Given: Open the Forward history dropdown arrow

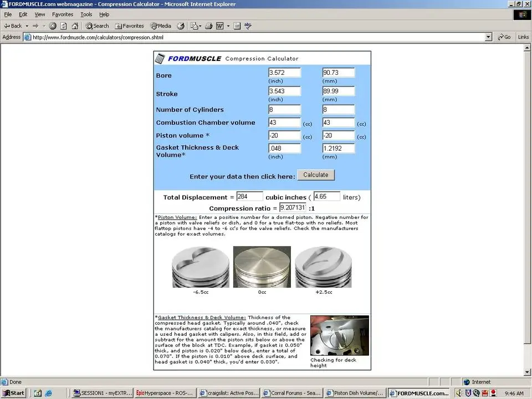Looking at the screenshot, I should (x=44, y=26).
